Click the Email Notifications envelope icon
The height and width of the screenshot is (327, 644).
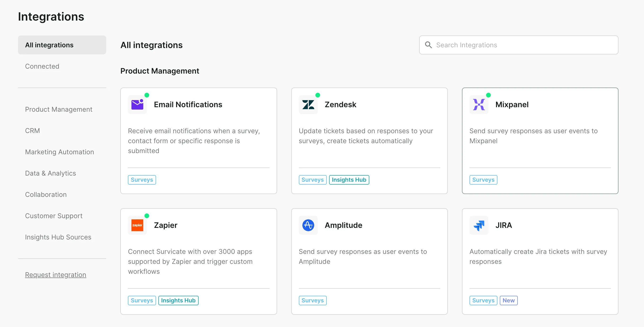point(137,105)
